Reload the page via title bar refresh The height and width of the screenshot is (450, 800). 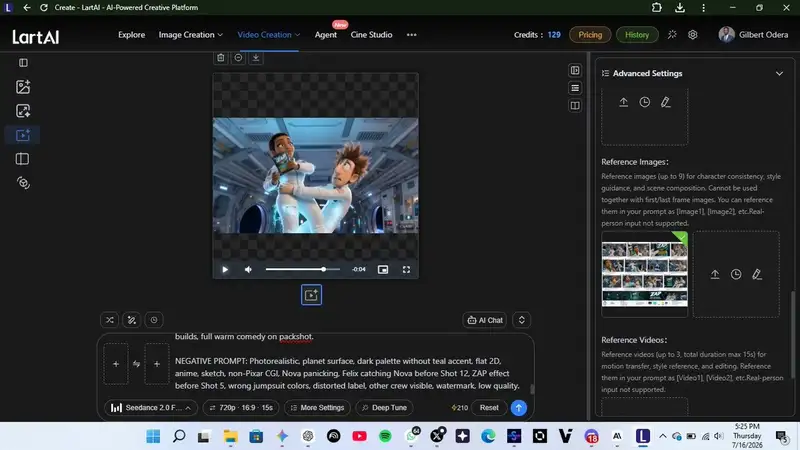tap(44, 8)
